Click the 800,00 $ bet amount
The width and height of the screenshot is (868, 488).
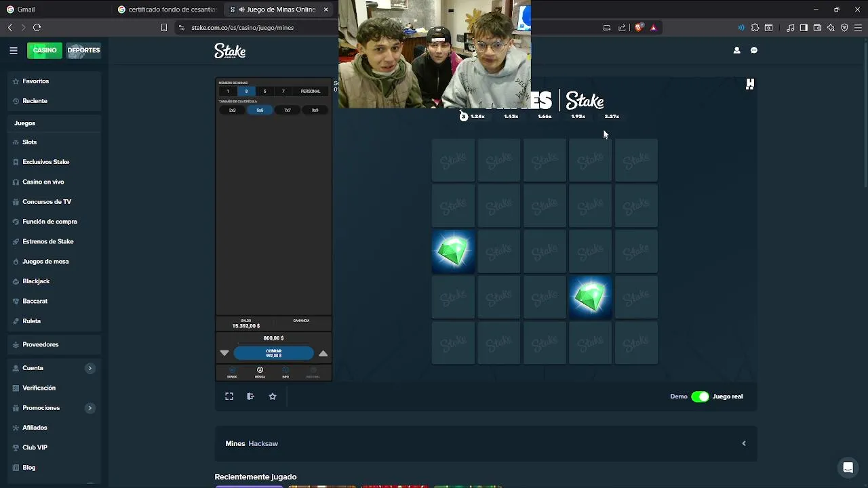click(274, 338)
